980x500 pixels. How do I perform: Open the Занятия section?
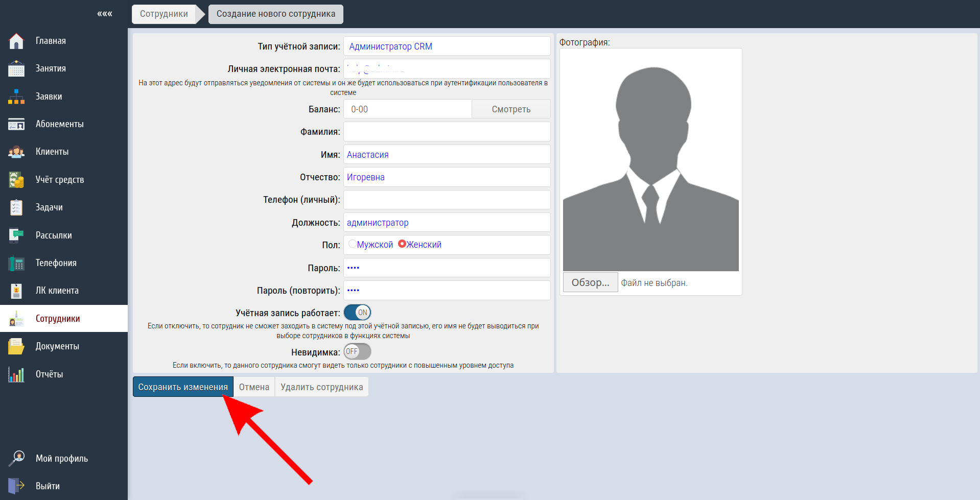(51, 68)
